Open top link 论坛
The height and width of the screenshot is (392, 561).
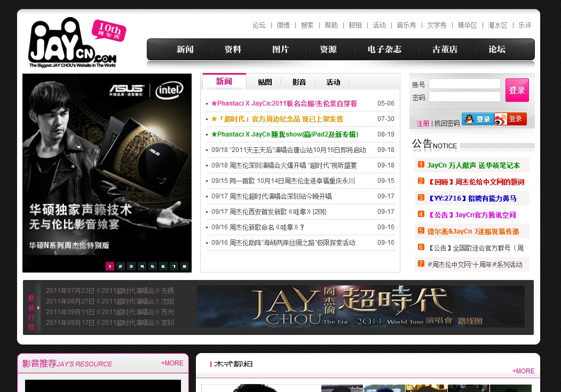[259, 25]
